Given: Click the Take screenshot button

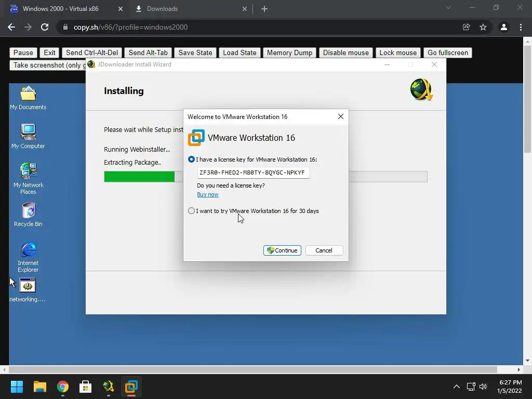Looking at the screenshot, I should coord(47,65).
